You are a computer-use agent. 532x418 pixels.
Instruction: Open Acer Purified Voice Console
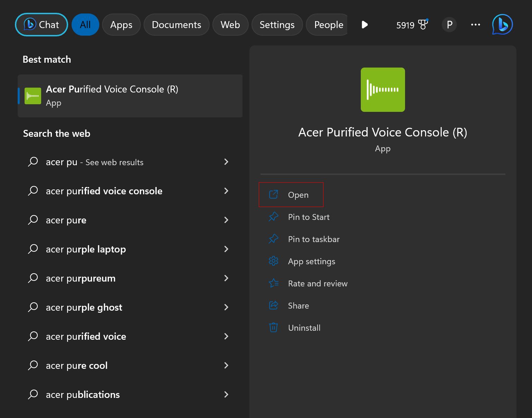[x=298, y=195]
